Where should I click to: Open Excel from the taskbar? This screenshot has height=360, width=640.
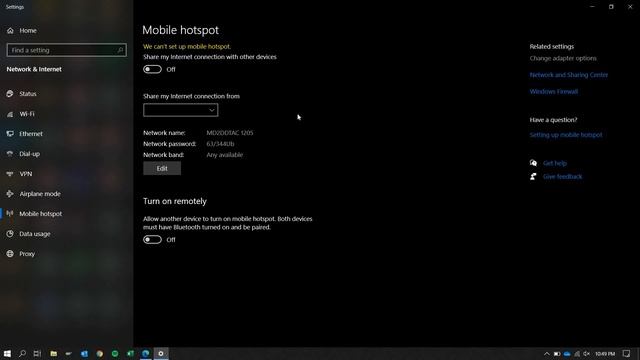(131, 353)
